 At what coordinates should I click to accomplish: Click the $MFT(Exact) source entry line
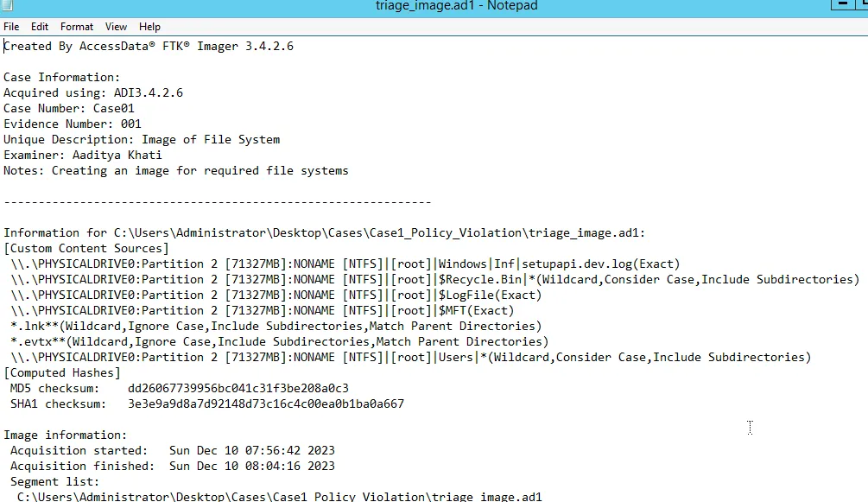(x=476, y=310)
